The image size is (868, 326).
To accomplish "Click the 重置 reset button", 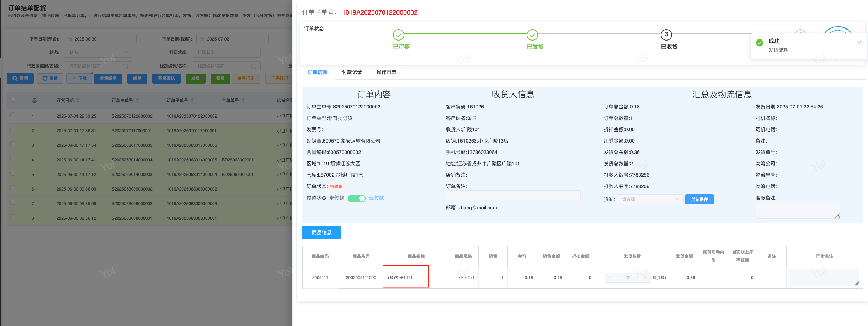I will pyautogui.click(x=50, y=78).
